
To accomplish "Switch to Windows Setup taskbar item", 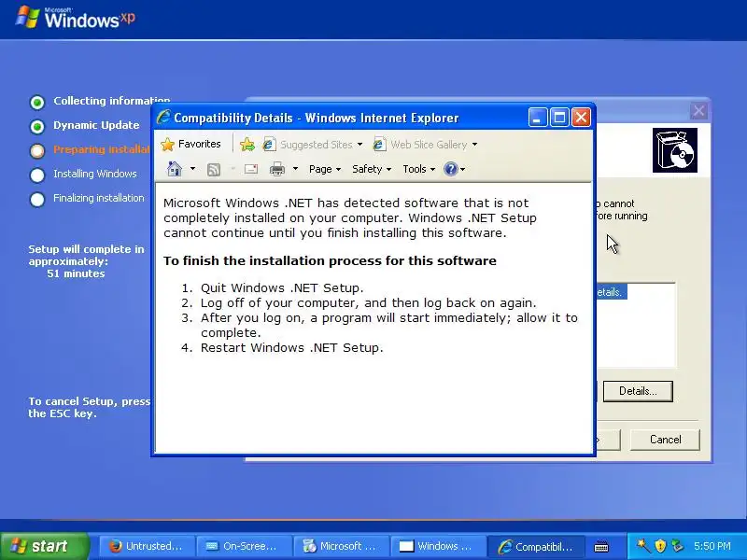I will 439,546.
